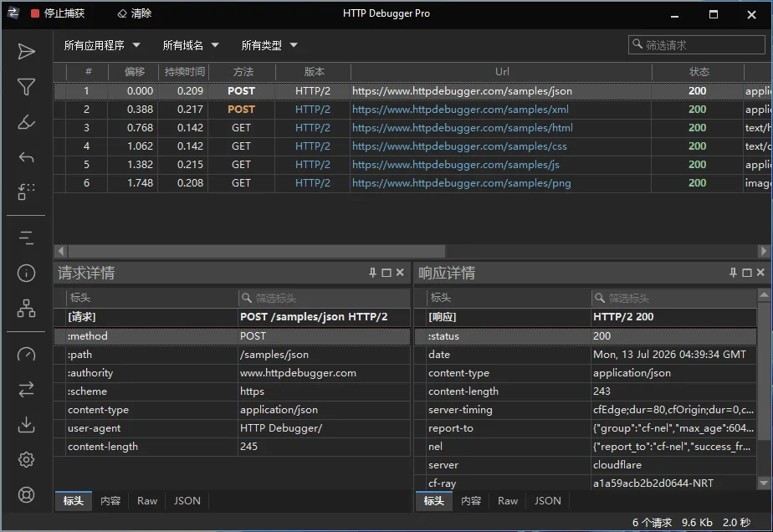Click the swap arrows sidebar icon
Screen dimensions: 773x532
click(x=26, y=390)
